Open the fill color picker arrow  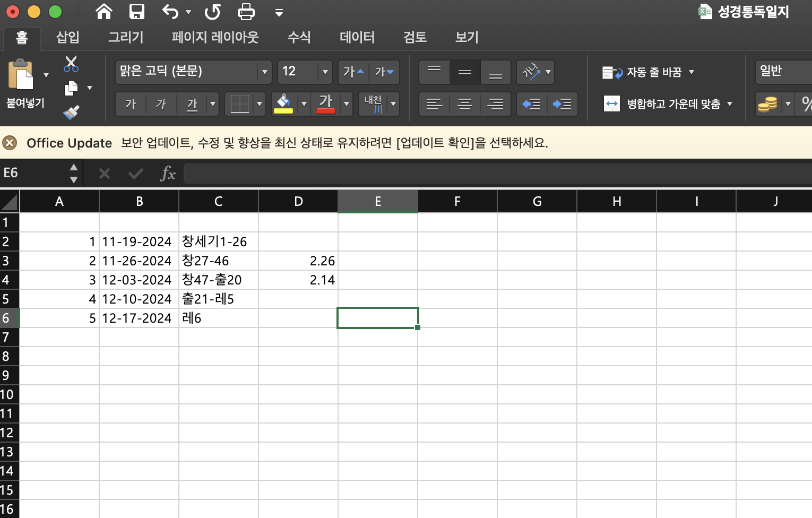(304, 103)
